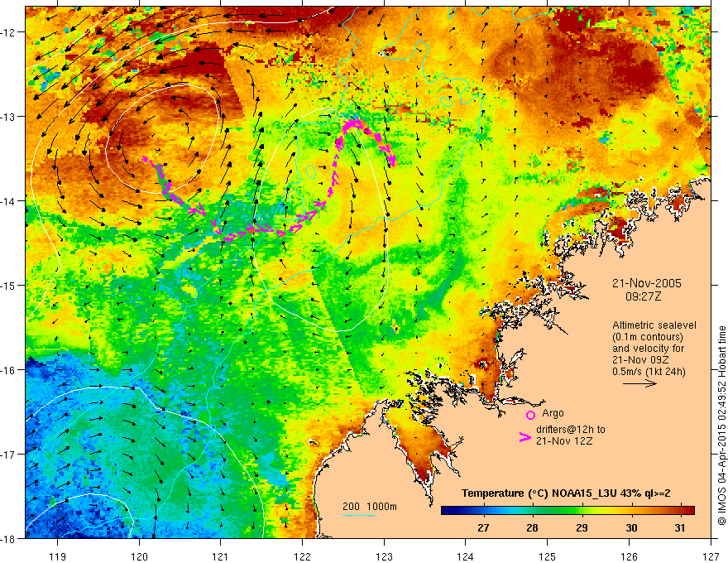Click latitude axis label "-12"
Viewport: 728px width, 563px height.
click(9, 32)
